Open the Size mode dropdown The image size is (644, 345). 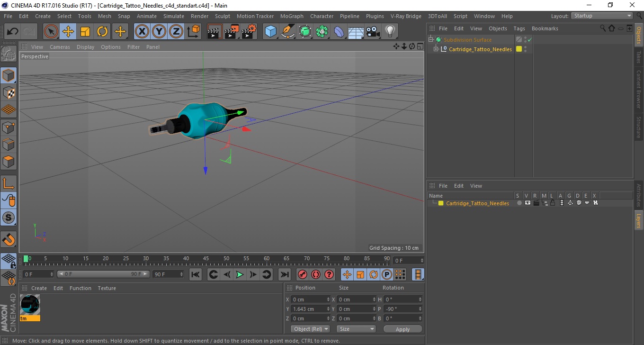[356, 329]
